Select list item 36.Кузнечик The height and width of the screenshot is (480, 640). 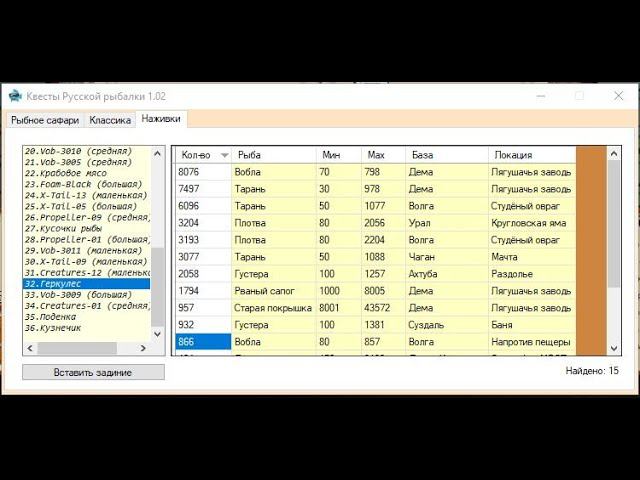click(x=87, y=327)
